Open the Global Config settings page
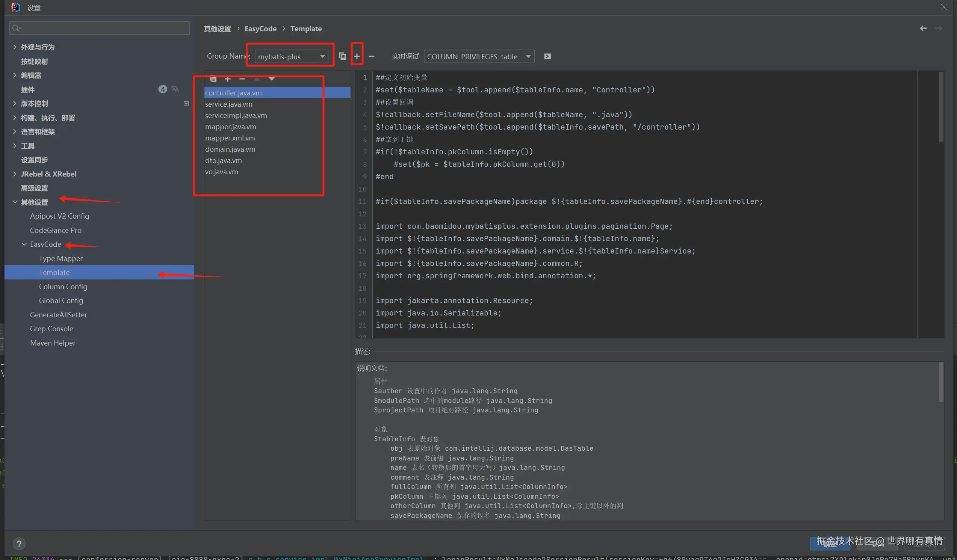 click(61, 300)
